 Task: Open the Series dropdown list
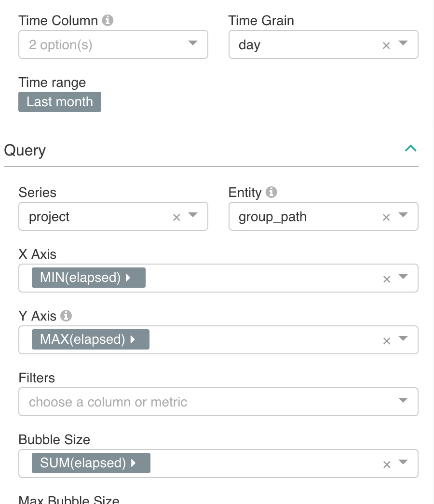[192, 216]
